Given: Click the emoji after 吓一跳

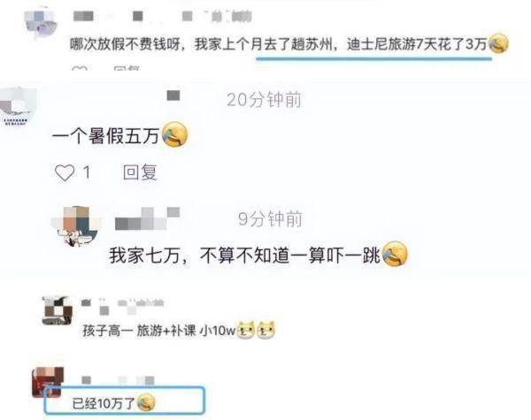Looking at the screenshot, I should coord(395,254).
